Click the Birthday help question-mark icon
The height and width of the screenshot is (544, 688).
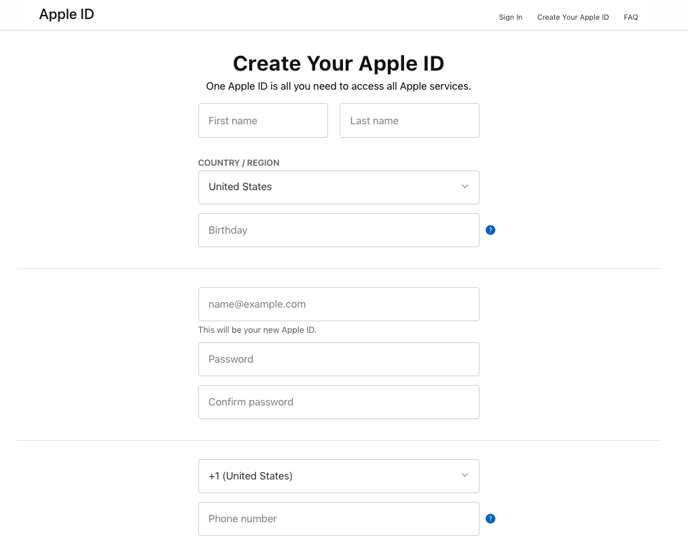click(x=490, y=230)
